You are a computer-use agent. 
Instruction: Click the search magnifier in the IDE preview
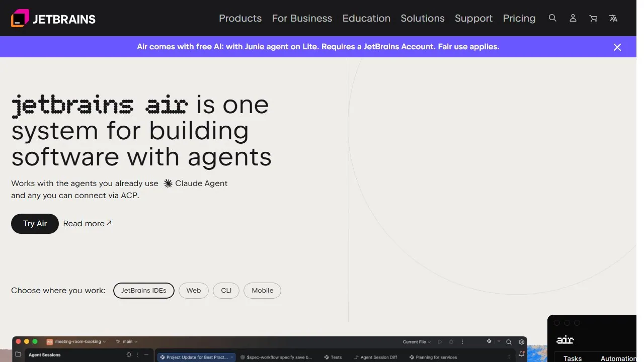tap(509, 342)
